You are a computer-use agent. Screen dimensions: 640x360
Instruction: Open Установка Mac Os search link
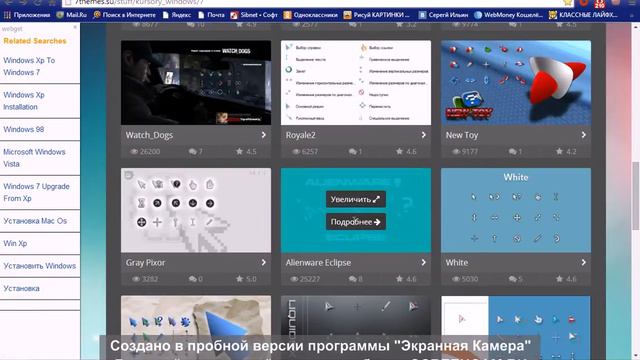coord(35,221)
